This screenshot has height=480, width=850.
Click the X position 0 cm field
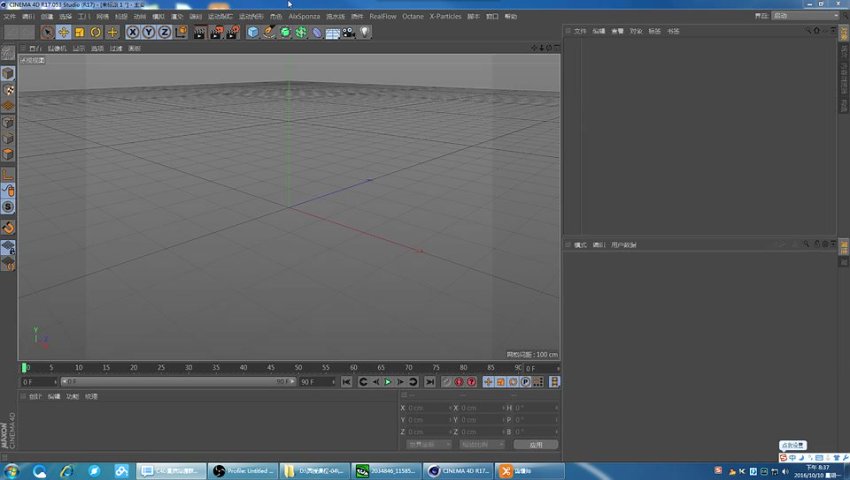point(428,408)
